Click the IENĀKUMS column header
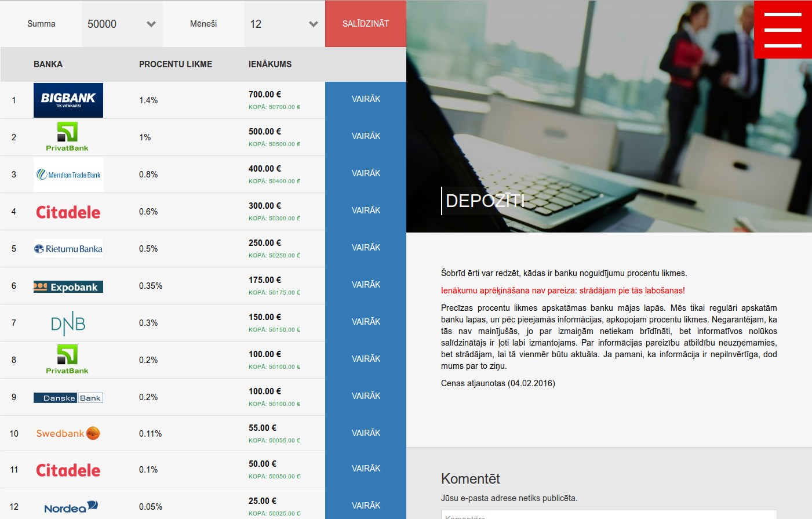Screen dimensions: 812x519 point(270,64)
